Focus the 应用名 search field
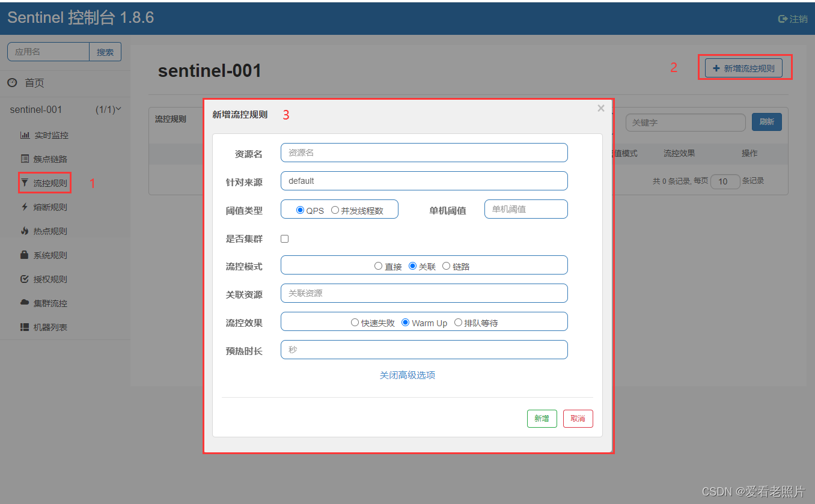 click(48, 52)
